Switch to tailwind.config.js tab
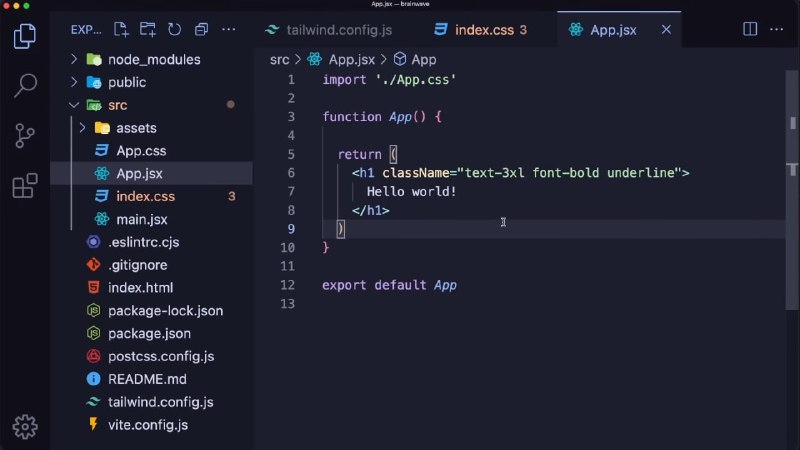Viewport: 800px width, 450px height. (329, 30)
